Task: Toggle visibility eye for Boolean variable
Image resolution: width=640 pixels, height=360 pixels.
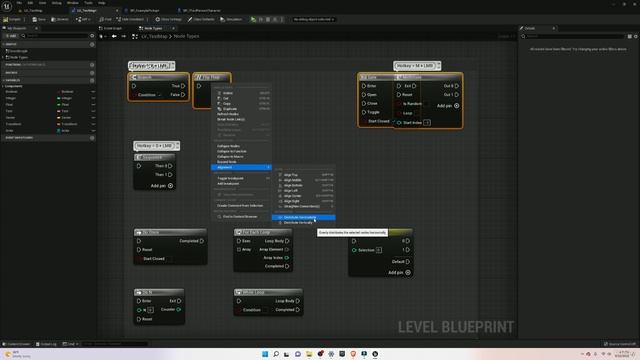Action: click(x=93, y=92)
